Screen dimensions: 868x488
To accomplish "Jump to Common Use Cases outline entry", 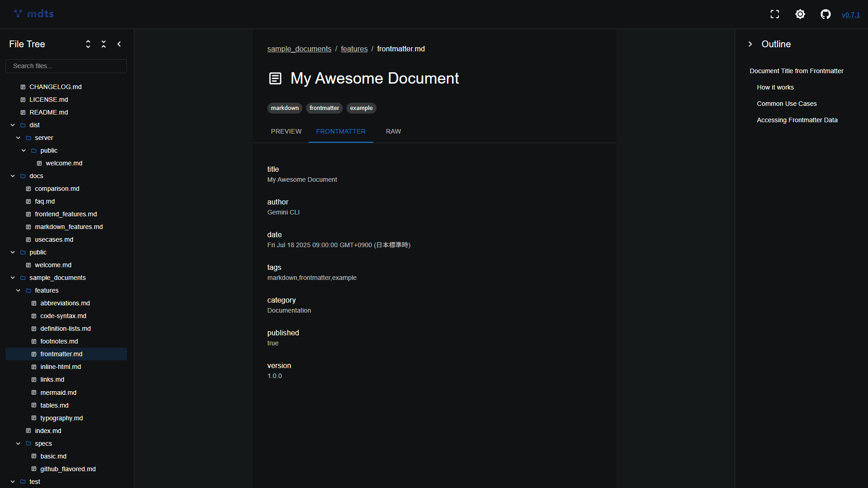I will click(x=787, y=104).
